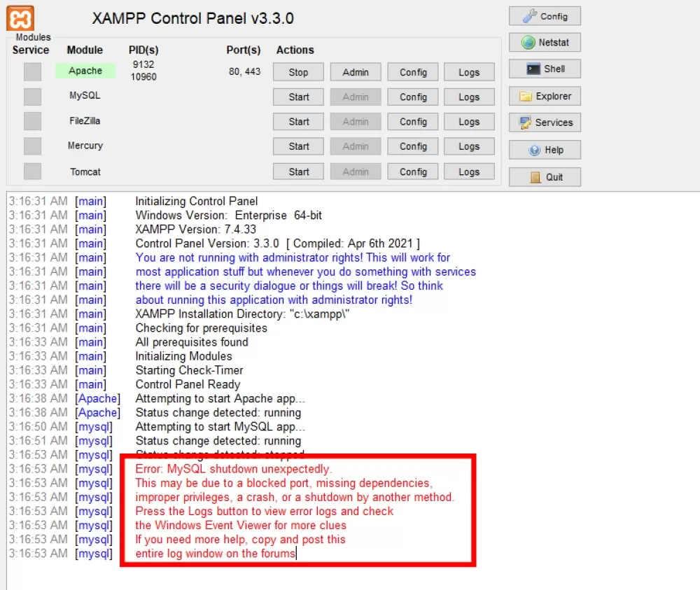Open the MySQL Config menu
Image resolution: width=700 pixels, height=590 pixels.
pos(413,97)
